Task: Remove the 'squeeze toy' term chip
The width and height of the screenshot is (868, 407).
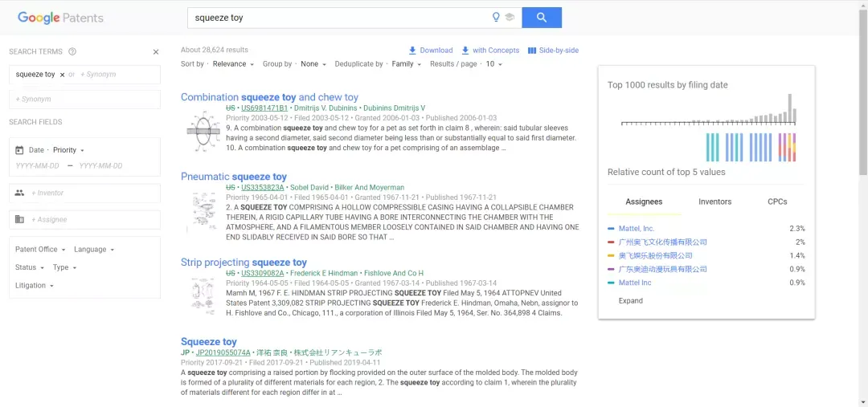Action: click(x=62, y=75)
